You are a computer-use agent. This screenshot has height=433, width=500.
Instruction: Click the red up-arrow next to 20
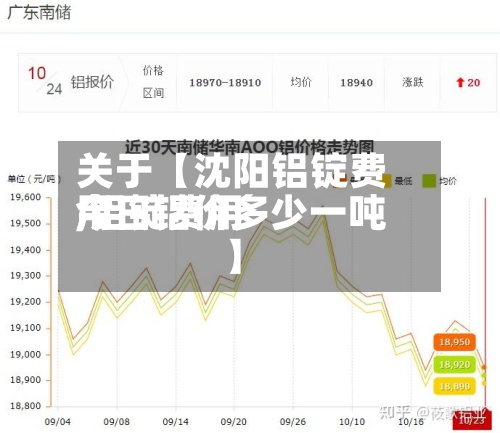tap(460, 83)
